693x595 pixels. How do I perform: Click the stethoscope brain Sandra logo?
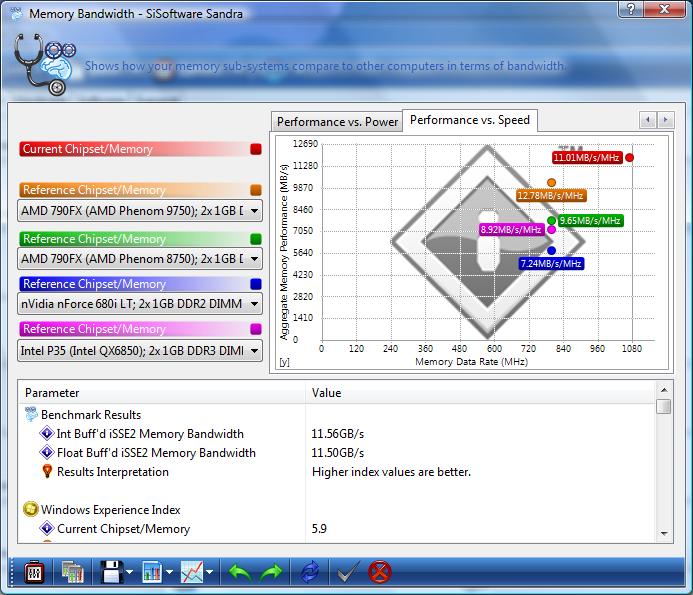coord(43,64)
